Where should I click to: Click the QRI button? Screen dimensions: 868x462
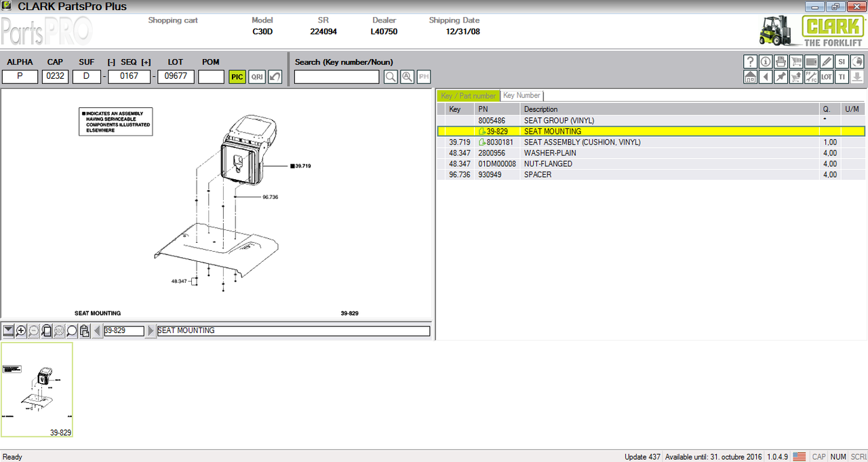[257, 77]
